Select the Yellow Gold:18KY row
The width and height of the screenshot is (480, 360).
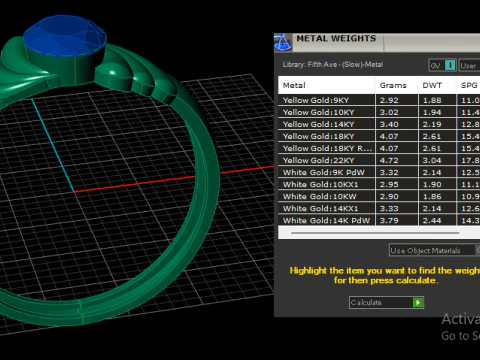coord(379,136)
